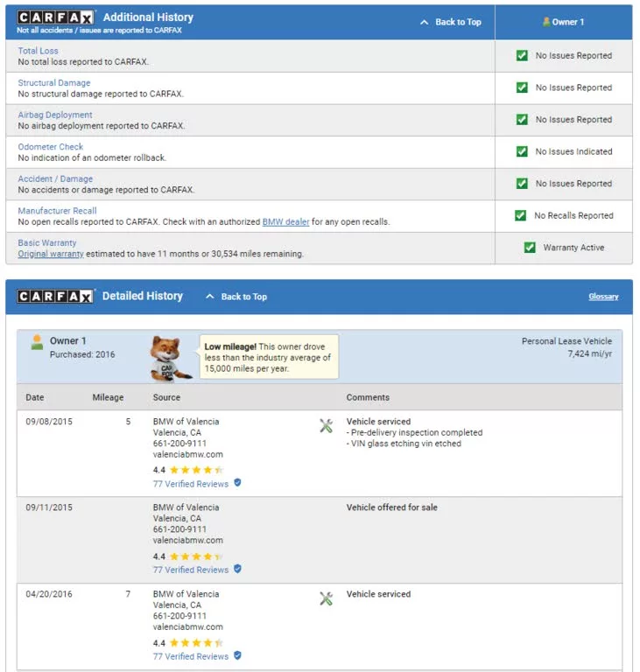Click the 09/08/2015 date cell
Image resolution: width=640 pixels, height=672 pixels.
(49, 421)
